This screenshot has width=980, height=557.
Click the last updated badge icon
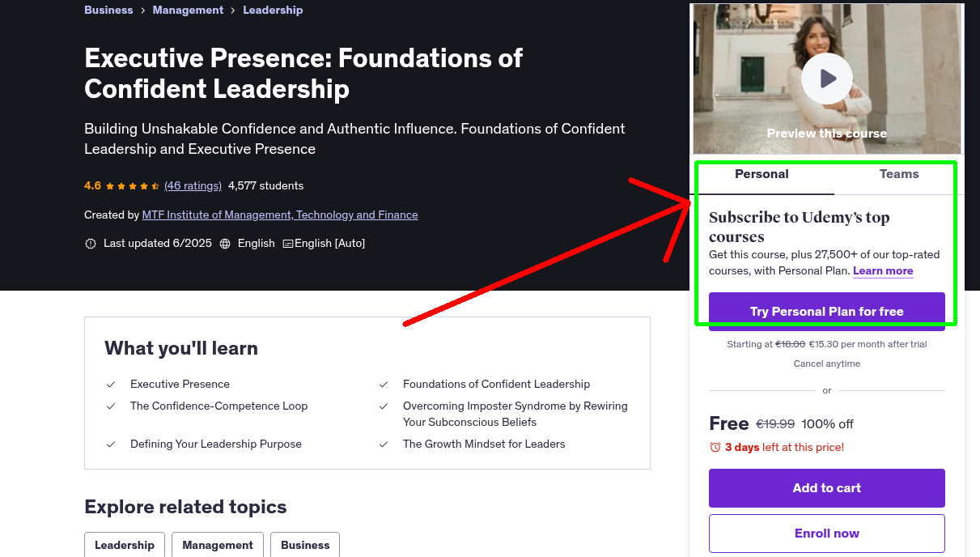click(91, 244)
